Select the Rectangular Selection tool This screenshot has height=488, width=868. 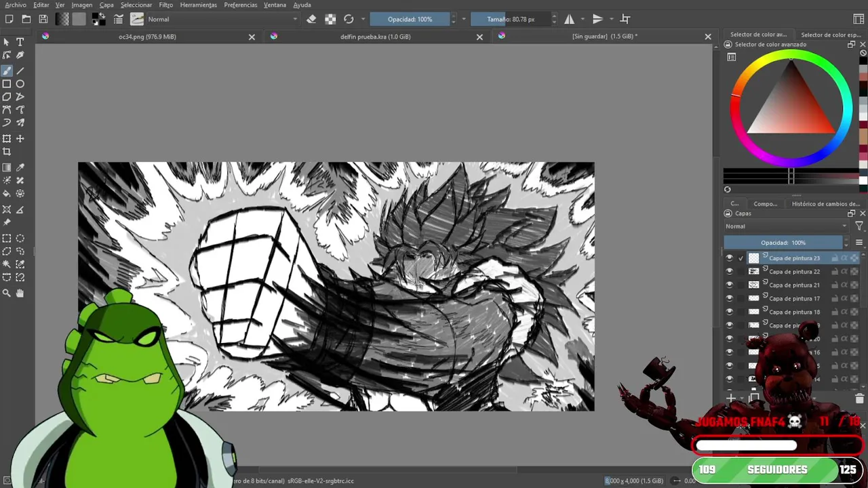[7, 238]
